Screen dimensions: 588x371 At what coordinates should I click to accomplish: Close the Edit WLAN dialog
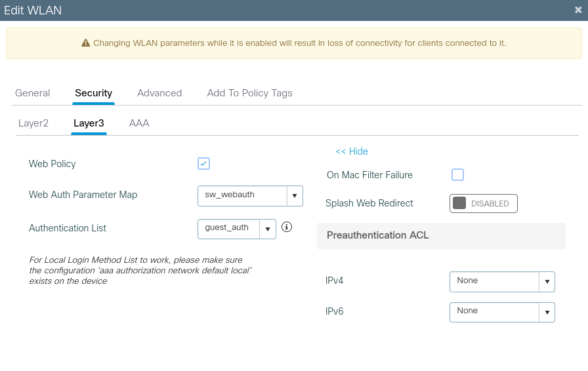(577, 10)
